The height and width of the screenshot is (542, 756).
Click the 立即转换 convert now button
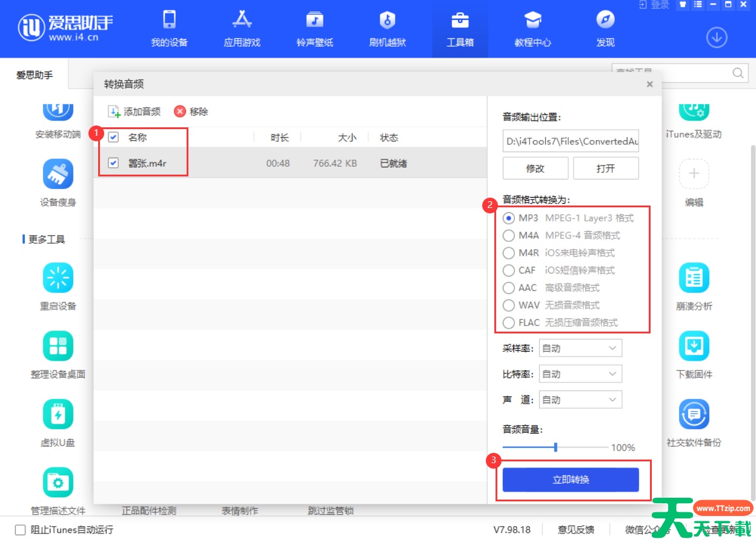pyautogui.click(x=571, y=480)
